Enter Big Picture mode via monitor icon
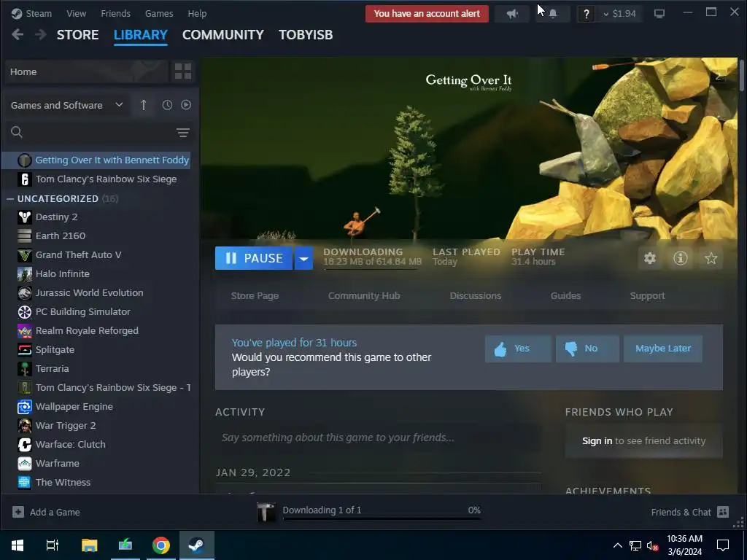Viewport: 747px width, 560px height. (659, 13)
